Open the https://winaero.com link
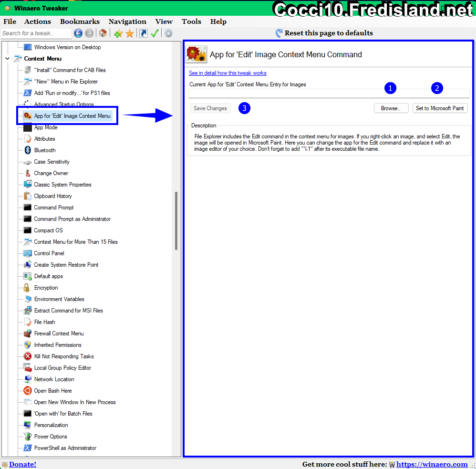The height and width of the screenshot is (469, 476). coord(432,464)
